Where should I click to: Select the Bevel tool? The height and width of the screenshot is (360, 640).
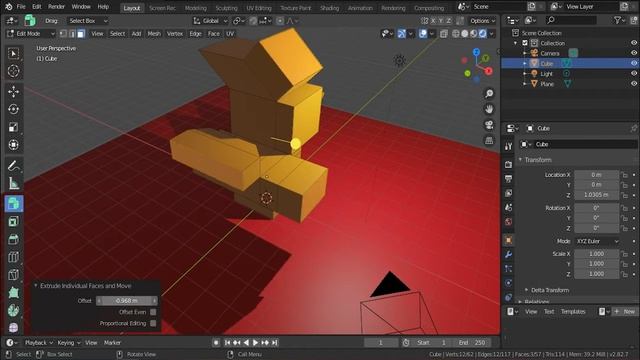coord(13,239)
